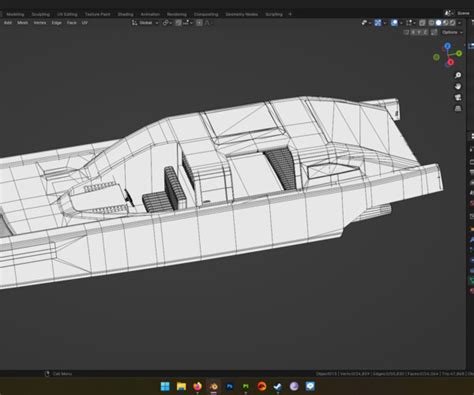Click the viewport zoom magnifier icon

(458, 75)
